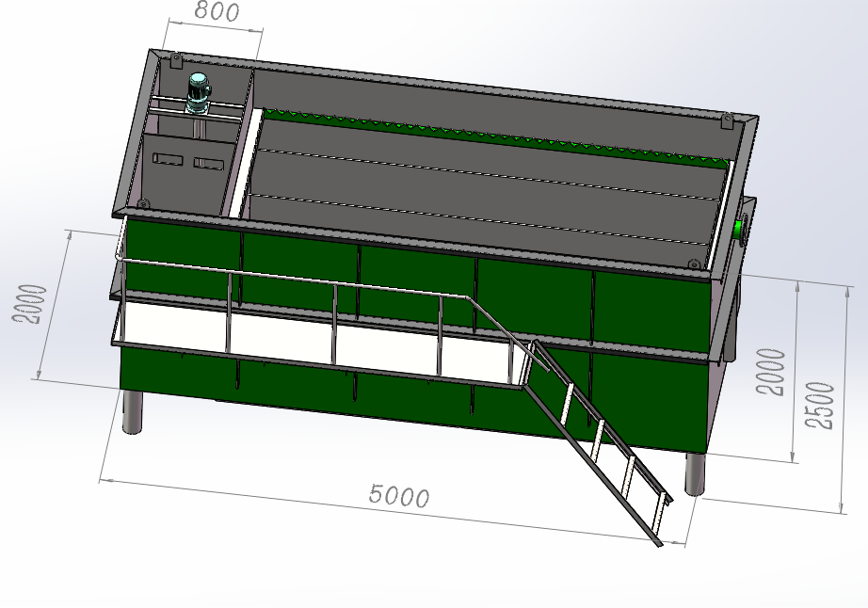Select the 2000 dimension beside the 2500 dimension
This screenshot has height=608, width=868.
pyautogui.click(x=771, y=372)
